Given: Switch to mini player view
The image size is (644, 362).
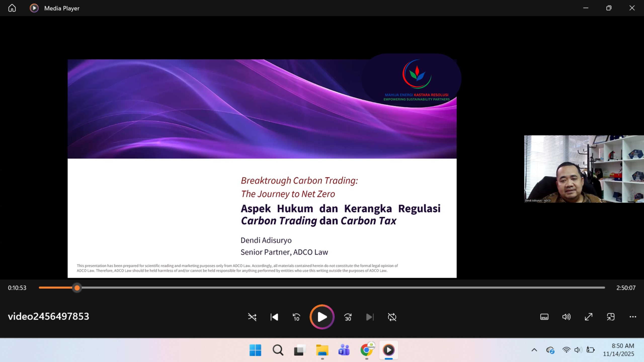Looking at the screenshot, I should tap(611, 317).
